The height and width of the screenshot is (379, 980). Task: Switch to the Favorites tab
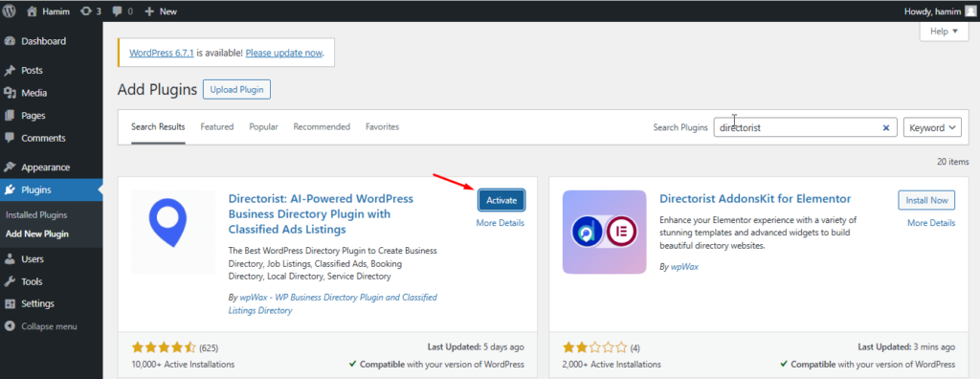[x=383, y=127]
